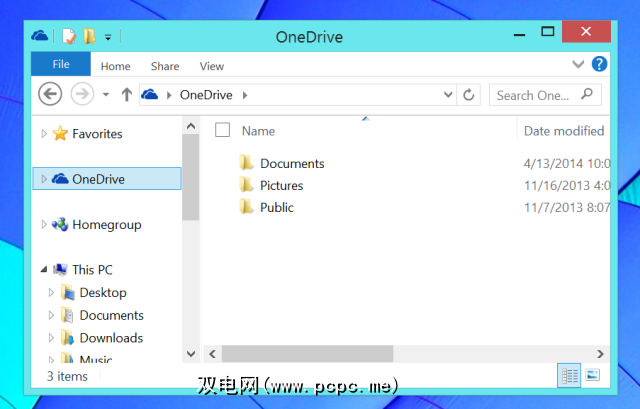Image resolution: width=640 pixels, height=409 pixels.
Task: Click the OneDrive cloud icon in title bar
Action: 40,36
